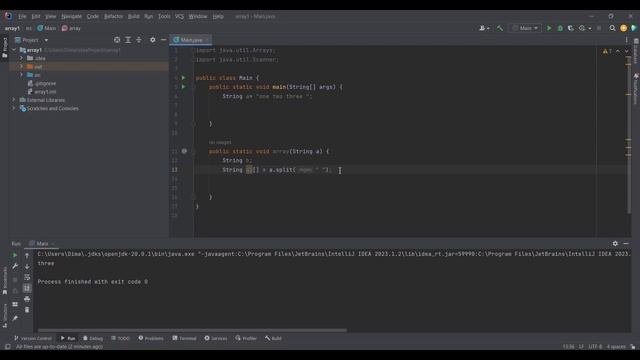Clear console output with trash icon
Screen dimensions: 640x360
click(27, 310)
